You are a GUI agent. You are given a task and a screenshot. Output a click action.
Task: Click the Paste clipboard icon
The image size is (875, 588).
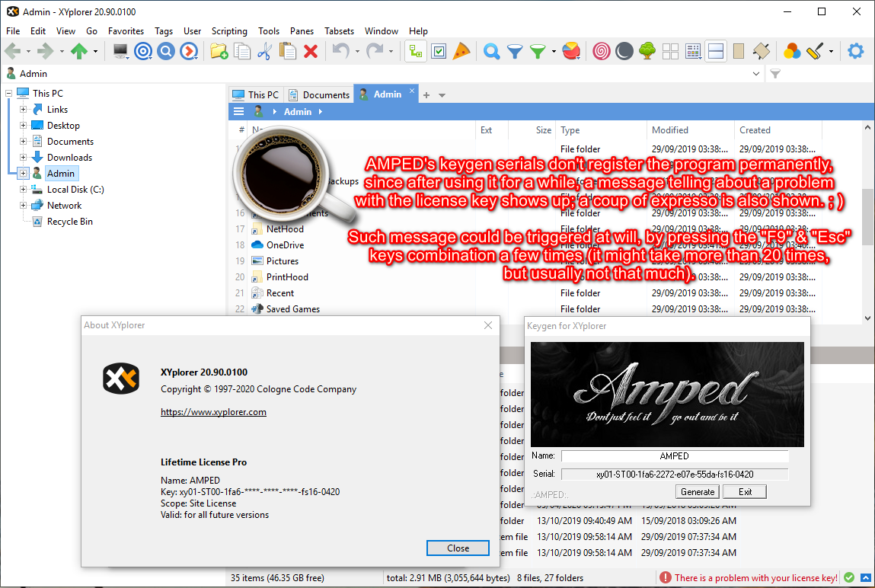[287, 51]
